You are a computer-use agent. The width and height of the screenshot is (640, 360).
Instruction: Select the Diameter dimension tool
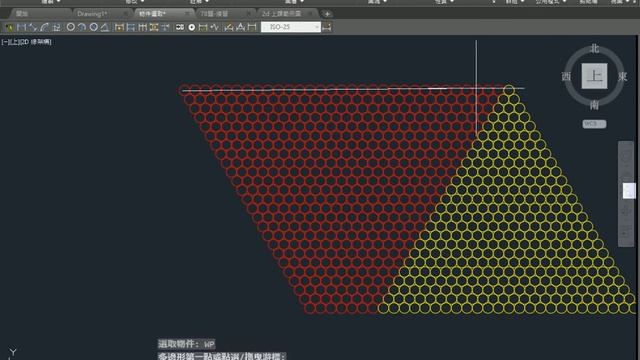[93, 27]
